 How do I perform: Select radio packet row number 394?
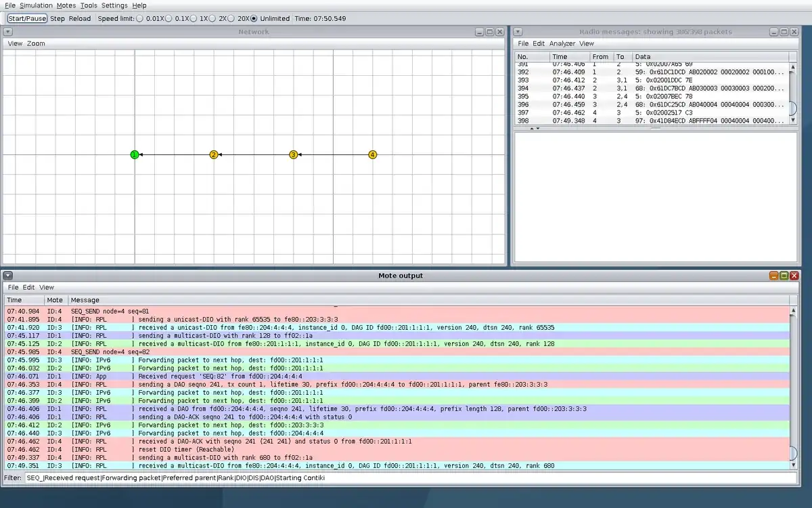tap(652, 88)
